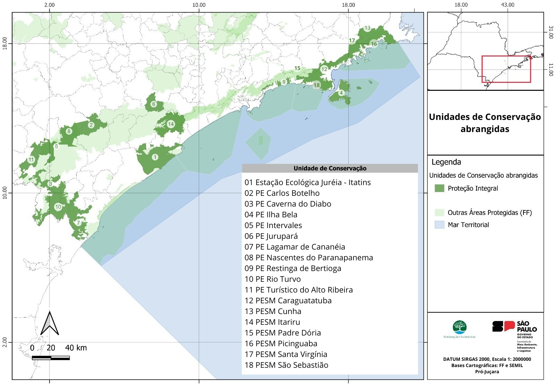
Task: Click the Mar Territorial blue legend swatch
Action: point(439,225)
